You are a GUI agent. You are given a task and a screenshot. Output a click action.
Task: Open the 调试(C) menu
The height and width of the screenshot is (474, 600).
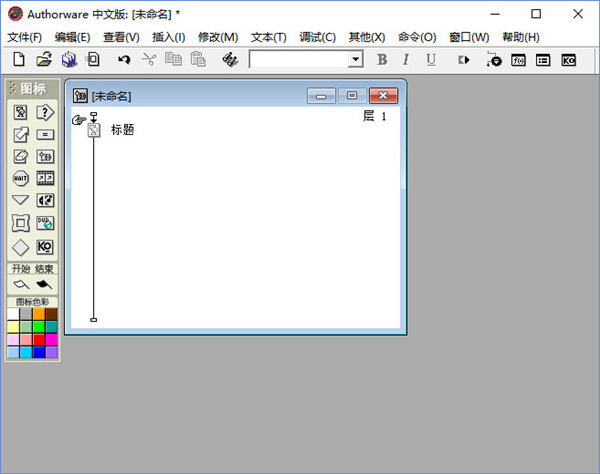(317, 37)
